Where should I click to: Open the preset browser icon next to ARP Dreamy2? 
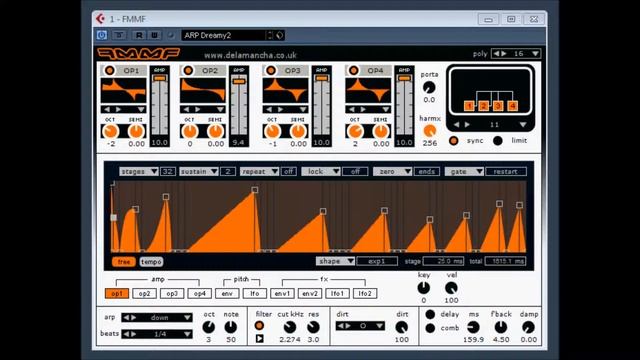(x=280, y=35)
